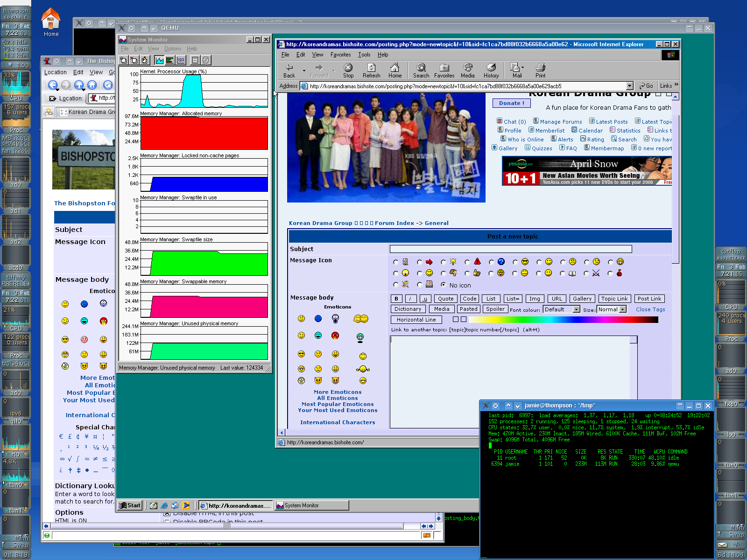Open View menu in Internet Explorer
Screen dimensions: 747x560
click(x=317, y=55)
